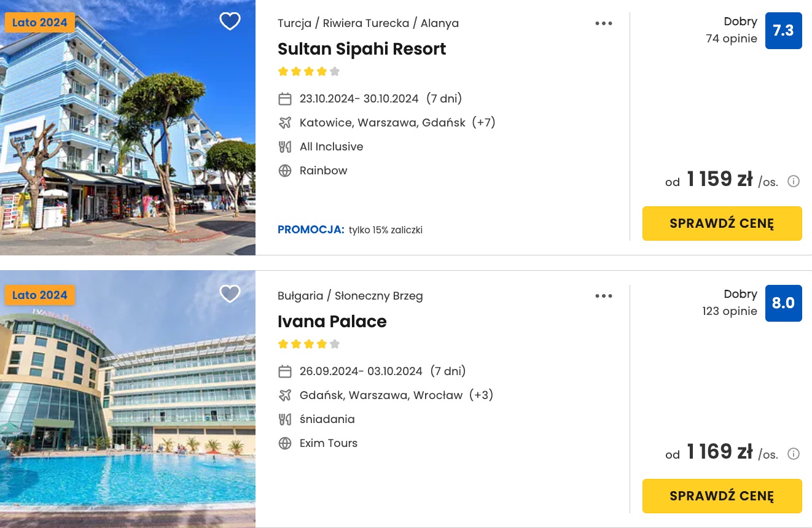Expand (+7) more departure airports
Image resolution: width=812 pixels, height=528 pixels.
click(483, 123)
